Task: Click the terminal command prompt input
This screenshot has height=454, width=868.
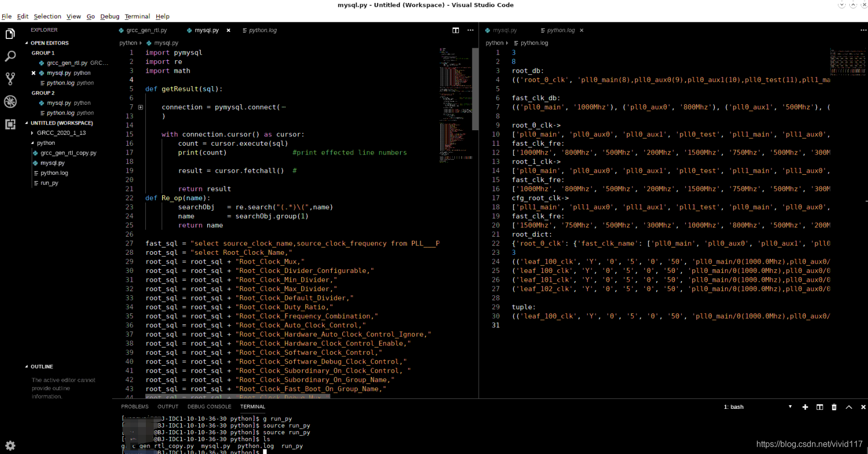Action: click(265, 452)
